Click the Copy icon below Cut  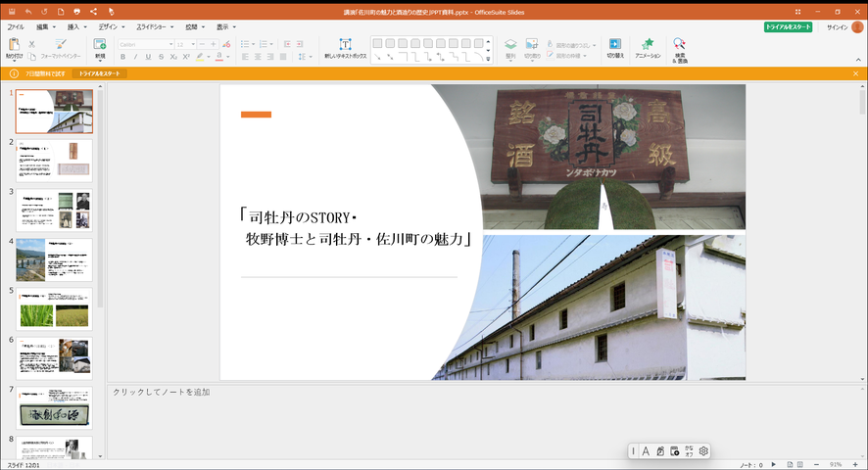click(31, 57)
